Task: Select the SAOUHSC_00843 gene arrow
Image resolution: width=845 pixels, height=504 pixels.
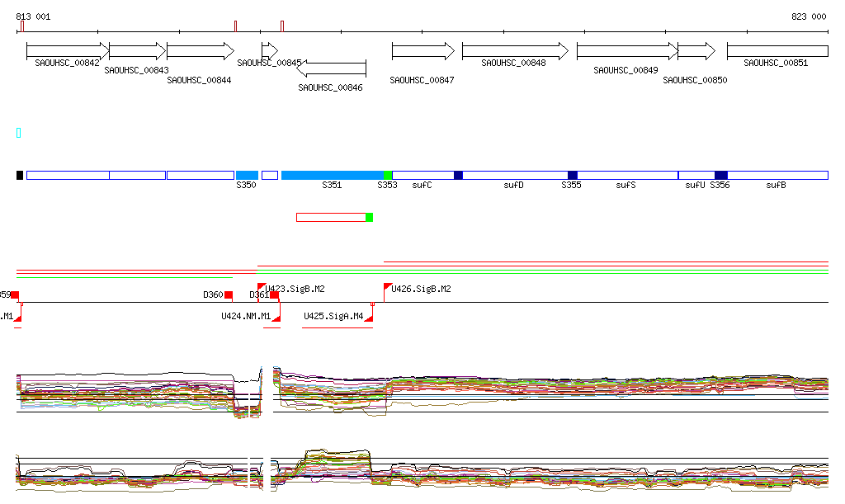Action: [x=138, y=51]
